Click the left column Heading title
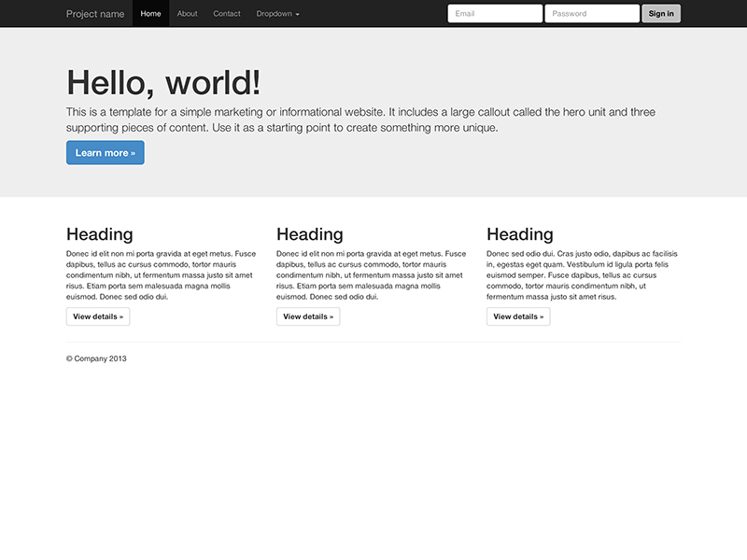The image size is (747, 560). point(100,234)
